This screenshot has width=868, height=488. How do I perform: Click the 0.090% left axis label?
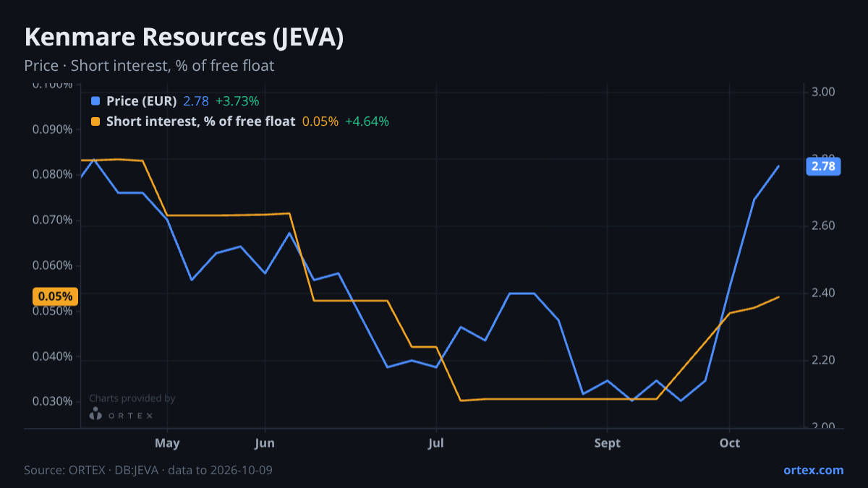tap(52, 129)
